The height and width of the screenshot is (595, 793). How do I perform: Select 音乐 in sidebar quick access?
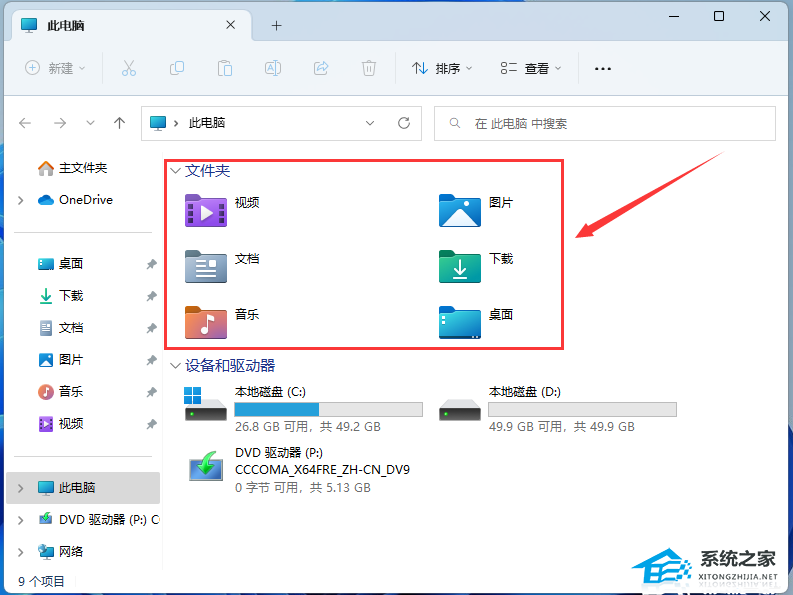pos(61,392)
